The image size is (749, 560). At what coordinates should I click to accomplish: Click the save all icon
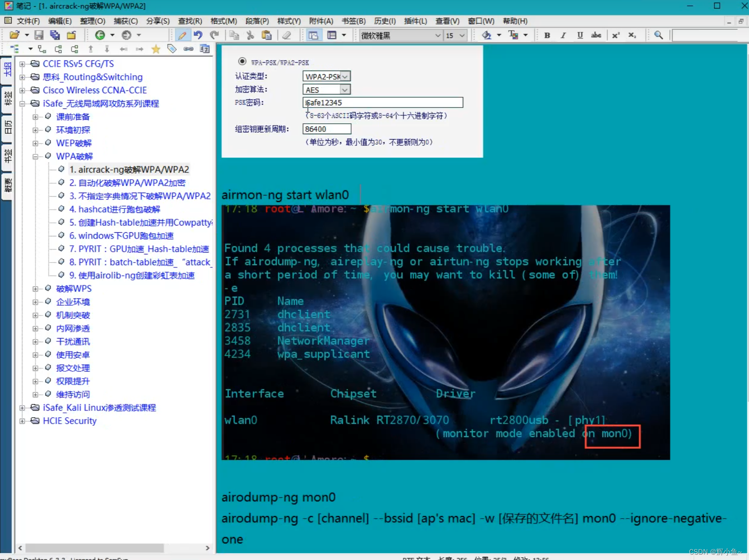(x=55, y=35)
